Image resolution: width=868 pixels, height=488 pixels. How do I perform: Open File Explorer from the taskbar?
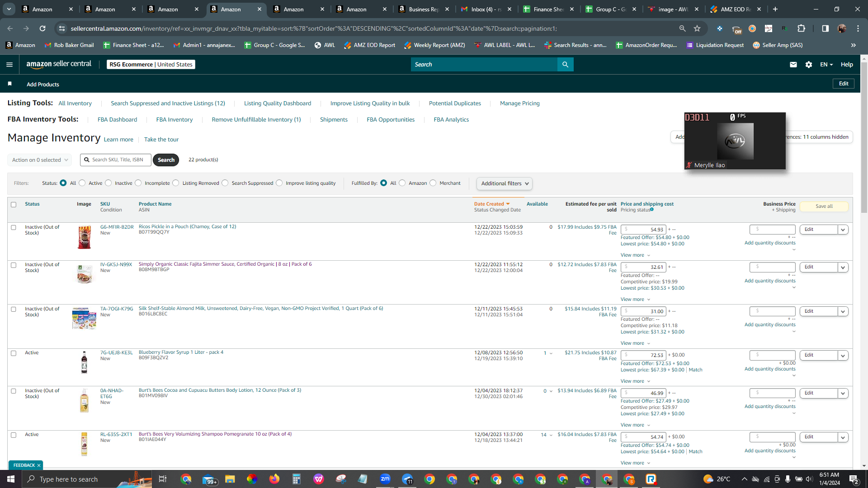[230, 479]
